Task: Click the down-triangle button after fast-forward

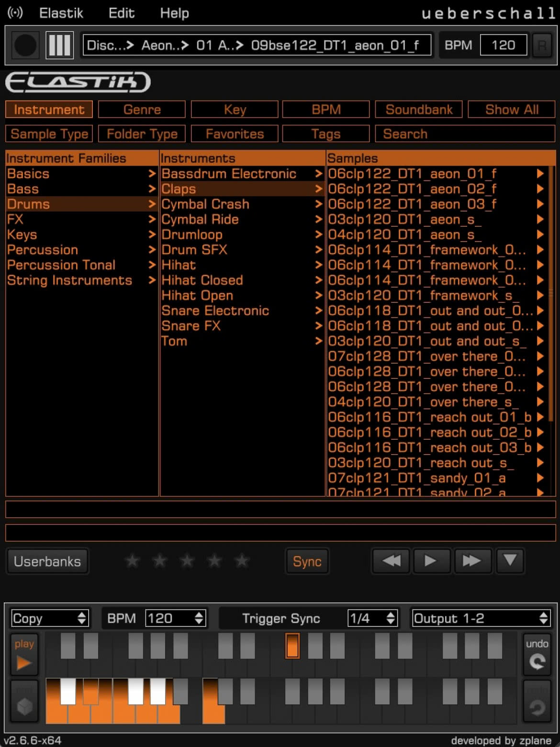Action: [510, 560]
